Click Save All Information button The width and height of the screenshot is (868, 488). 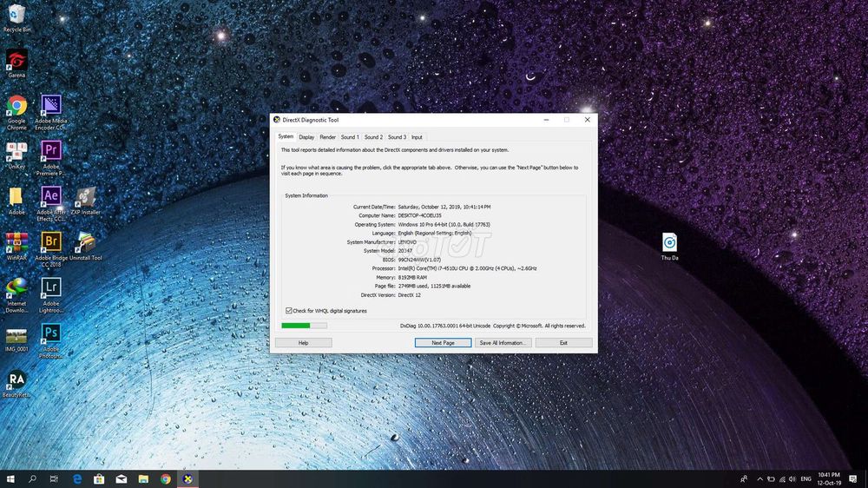coord(503,343)
